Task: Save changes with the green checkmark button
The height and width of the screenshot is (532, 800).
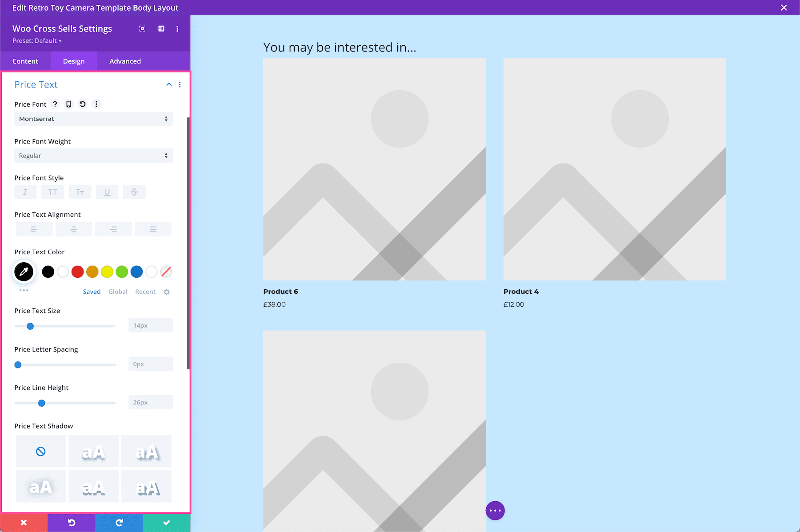Action: point(166,522)
